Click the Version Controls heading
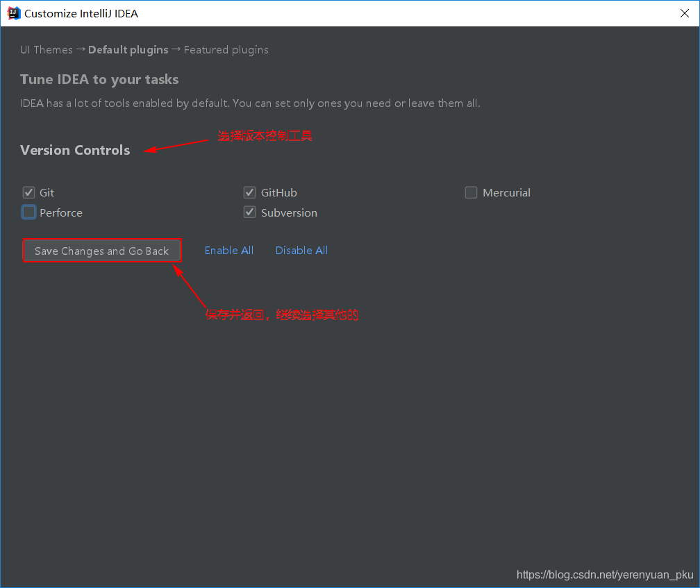Image resolution: width=700 pixels, height=588 pixels. (75, 150)
